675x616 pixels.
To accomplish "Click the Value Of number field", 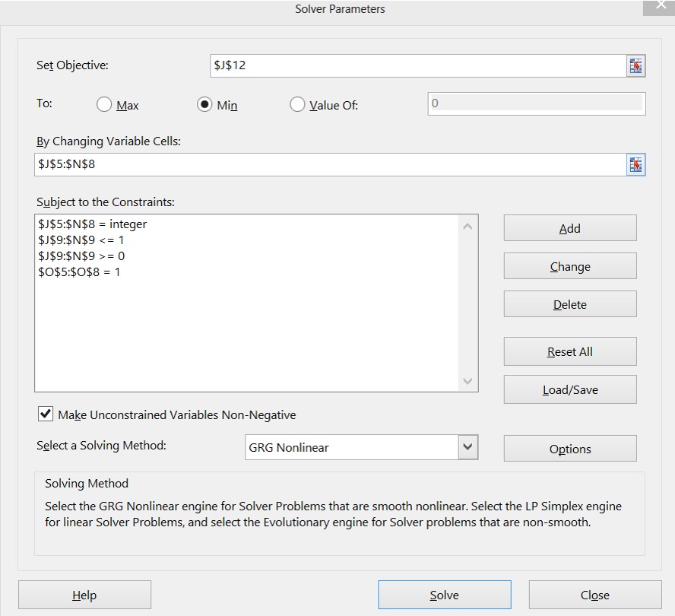I will click(537, 104).
